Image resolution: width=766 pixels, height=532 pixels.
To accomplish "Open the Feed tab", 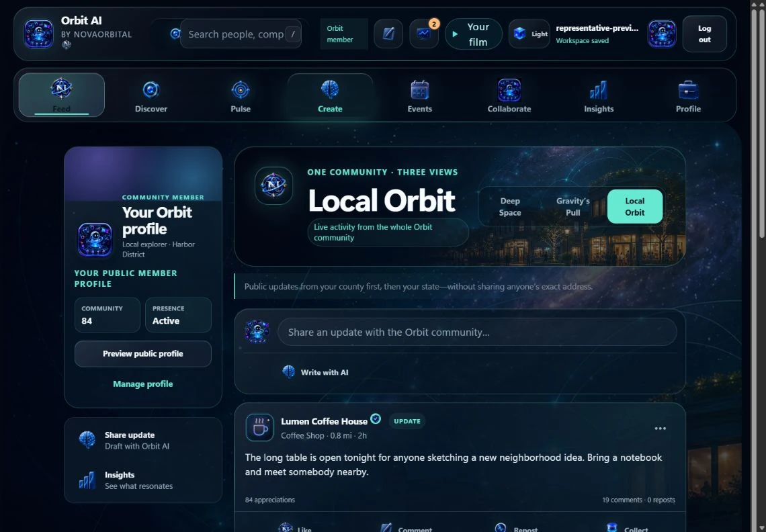I will click(x=62, y=95).
